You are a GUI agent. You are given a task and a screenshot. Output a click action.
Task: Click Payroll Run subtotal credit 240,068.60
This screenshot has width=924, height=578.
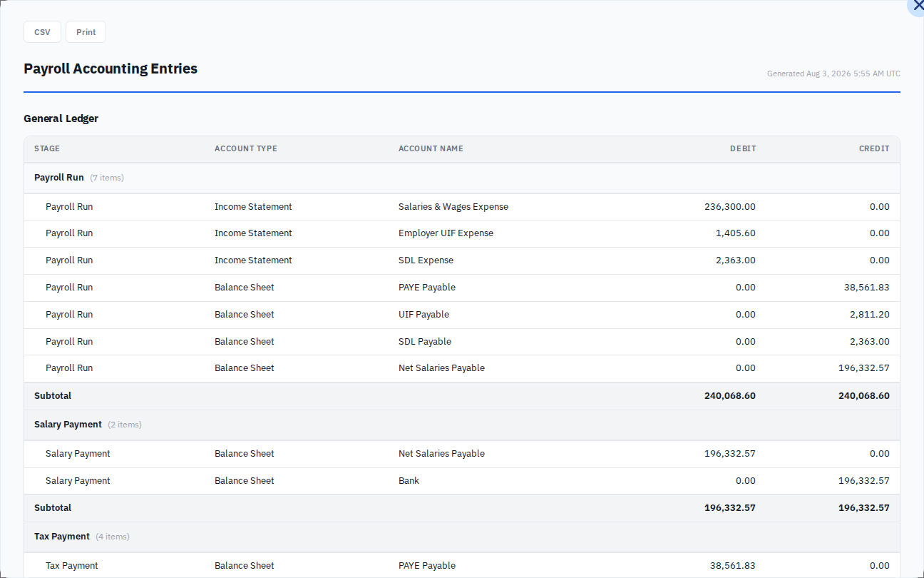point(864,396)
